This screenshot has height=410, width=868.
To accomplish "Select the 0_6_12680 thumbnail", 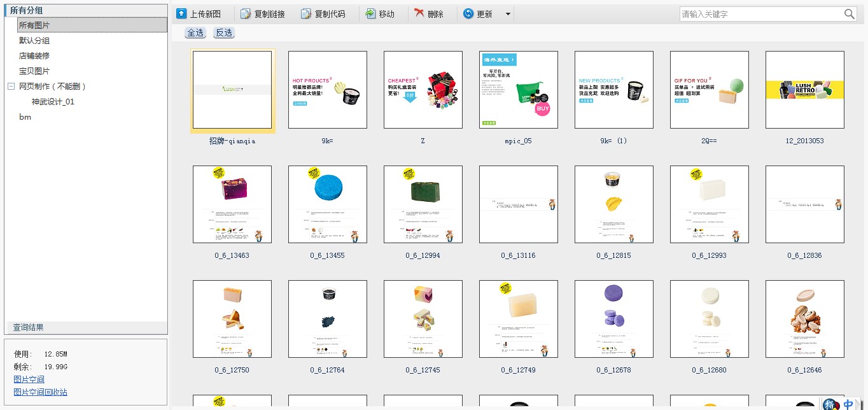I will coord(710,319).
